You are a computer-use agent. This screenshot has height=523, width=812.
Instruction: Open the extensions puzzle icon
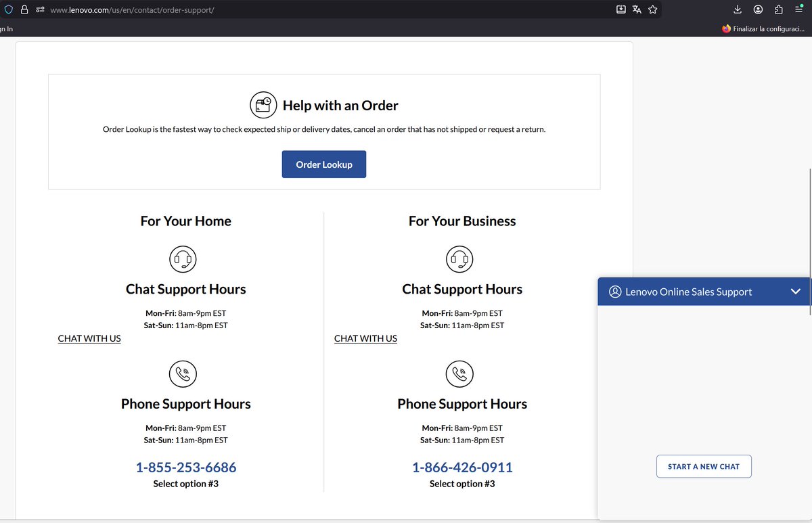[x=778, y=9]
